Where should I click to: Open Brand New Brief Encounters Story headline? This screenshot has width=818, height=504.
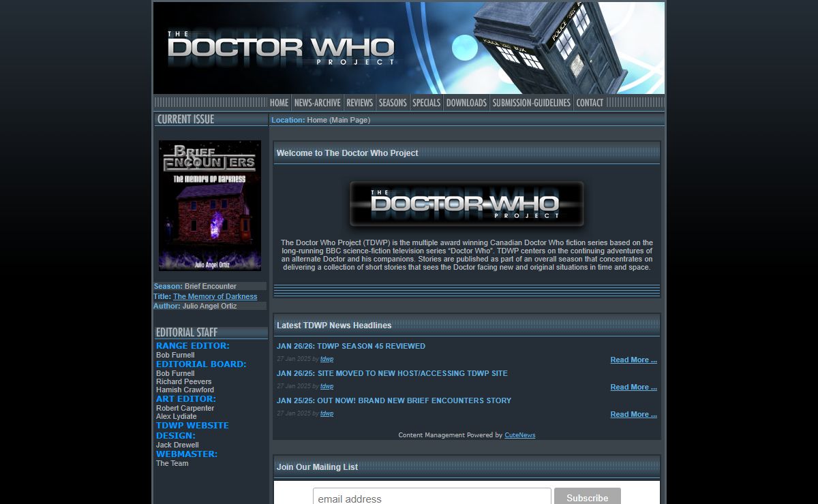point(394,400)
